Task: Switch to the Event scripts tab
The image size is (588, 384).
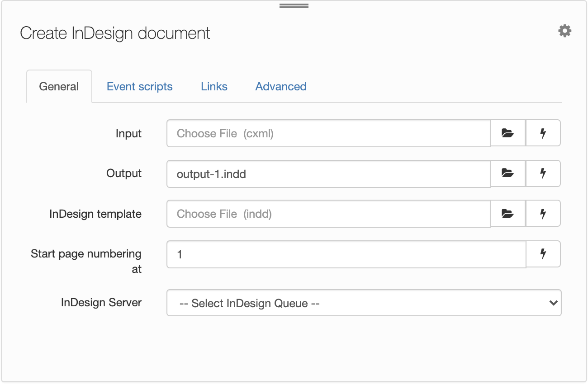Action: pyautogui.click(x=140, y=86)
